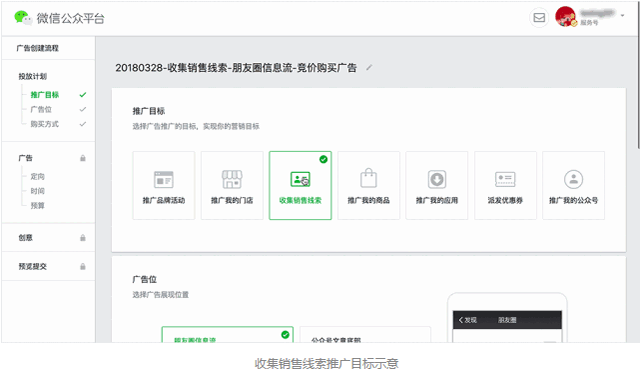Select the 推广我的门店 card

click(x=232, y=186)
